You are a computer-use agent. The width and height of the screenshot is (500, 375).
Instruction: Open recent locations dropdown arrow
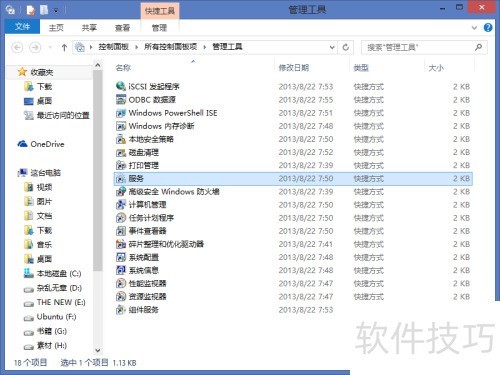[x=50, y=47]
